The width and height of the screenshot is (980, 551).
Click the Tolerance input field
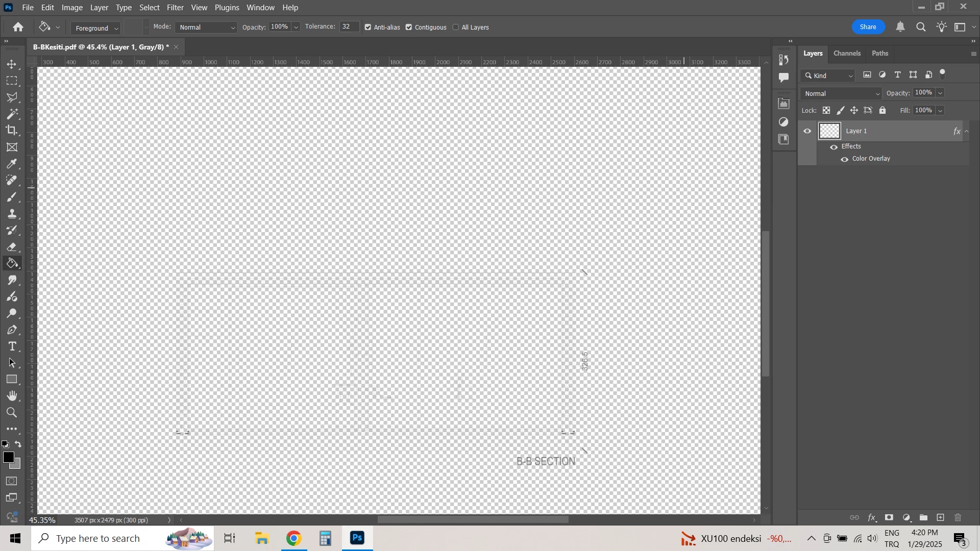tap(349, 27)
